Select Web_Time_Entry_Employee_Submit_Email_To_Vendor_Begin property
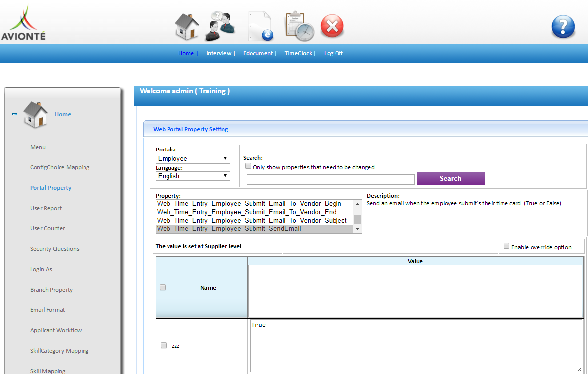The height and width of the screenshot is (374, 588). (x=254, y=204)
